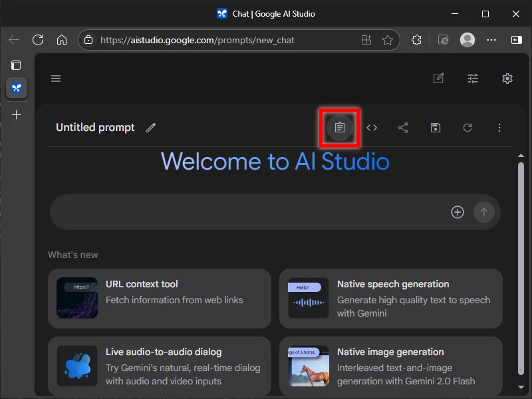The height and width of the screenshot is (399, 532).
Task: Open the URL context tool card
Action: [160, 299]
